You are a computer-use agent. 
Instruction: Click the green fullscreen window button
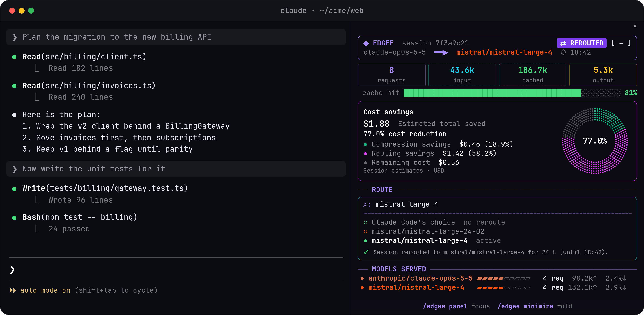tap(31, 10)
